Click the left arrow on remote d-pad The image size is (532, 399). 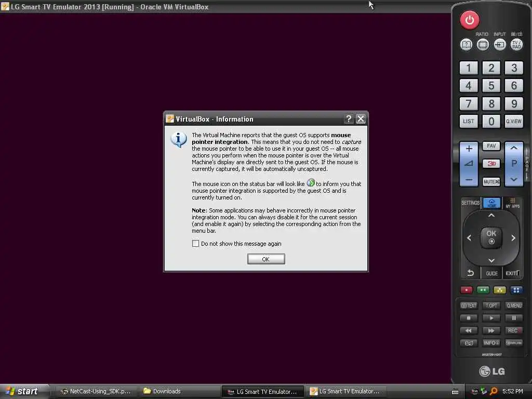point(469,238)
